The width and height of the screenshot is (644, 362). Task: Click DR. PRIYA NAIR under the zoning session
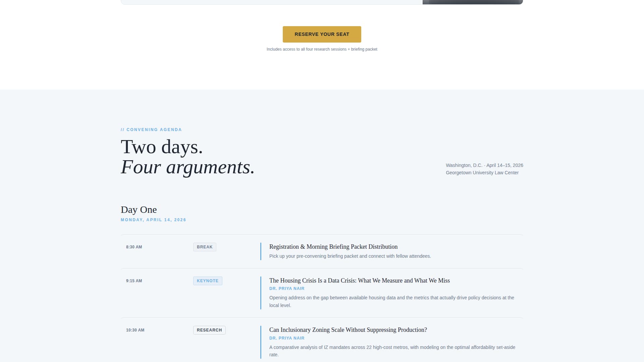(x=287, y=338)
